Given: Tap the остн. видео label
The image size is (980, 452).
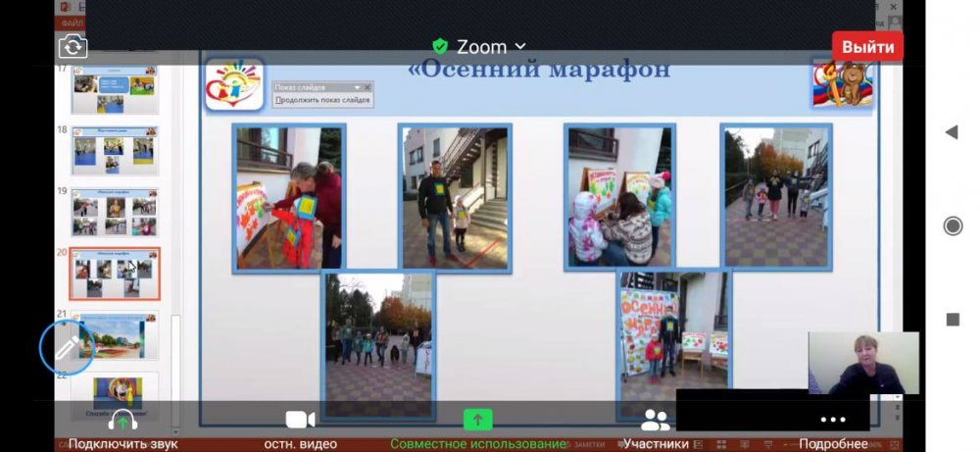Looking at the screenshot, I should (x=300, y=444).
